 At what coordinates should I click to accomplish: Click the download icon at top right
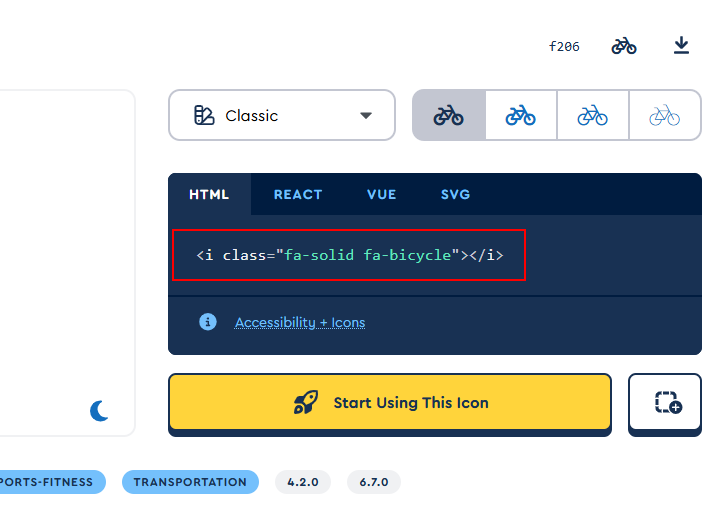(681, 46)
